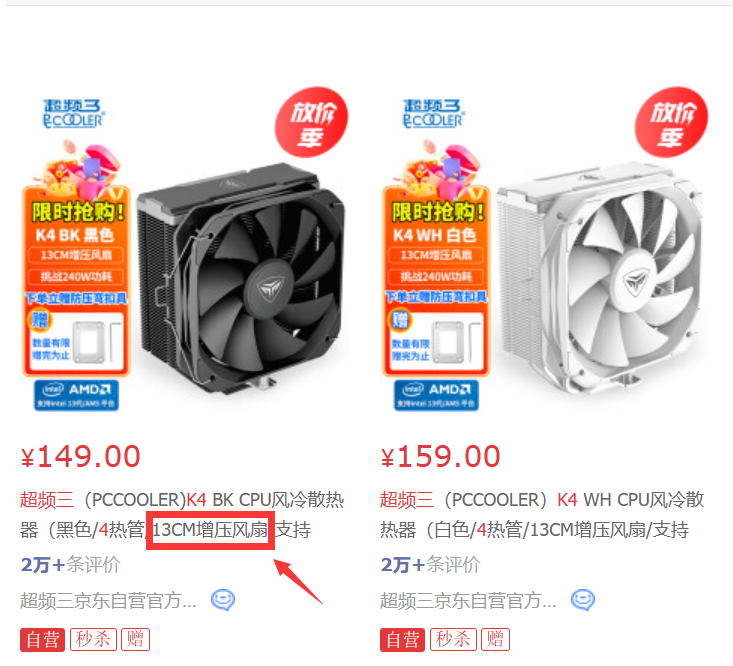733x666 pixels.
Task: View 2万+ reviews for black K4
Action: click(71, 565)
